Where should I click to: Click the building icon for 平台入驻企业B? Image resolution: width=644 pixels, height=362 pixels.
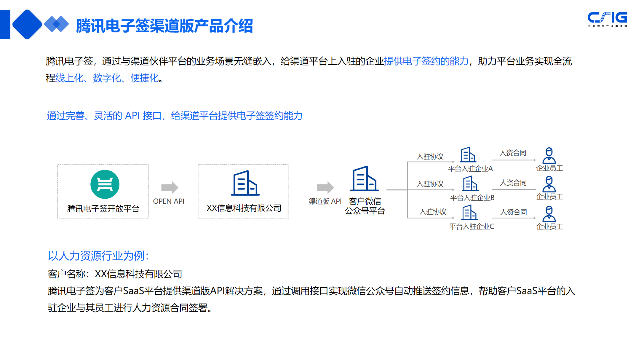tap(470, 183)
